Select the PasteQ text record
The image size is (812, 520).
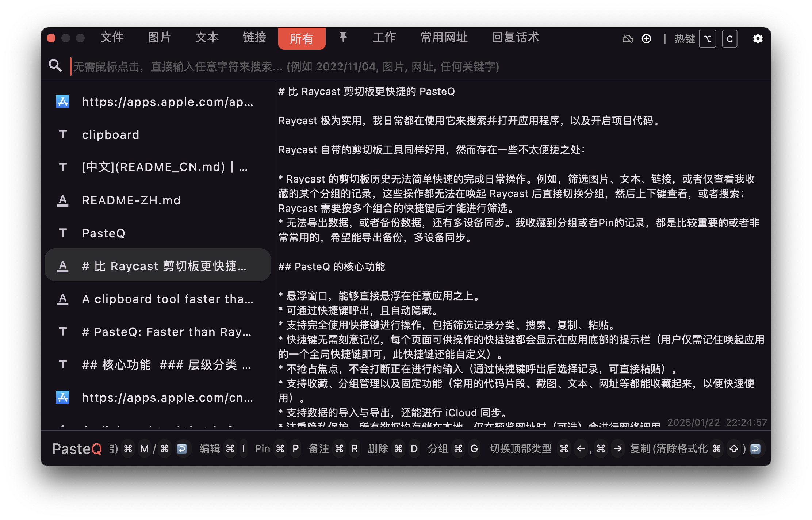[x=158, y=233]
